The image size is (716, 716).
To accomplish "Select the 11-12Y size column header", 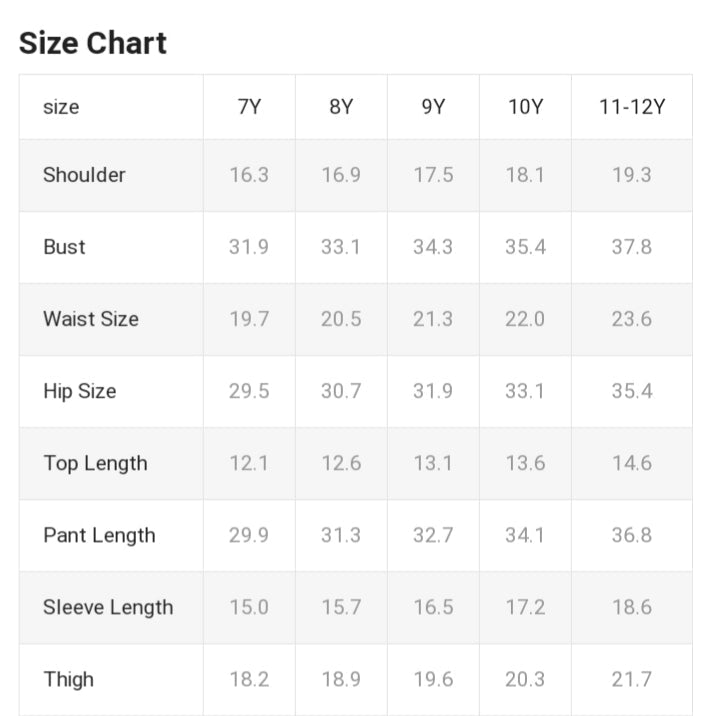I will point(632,107).
